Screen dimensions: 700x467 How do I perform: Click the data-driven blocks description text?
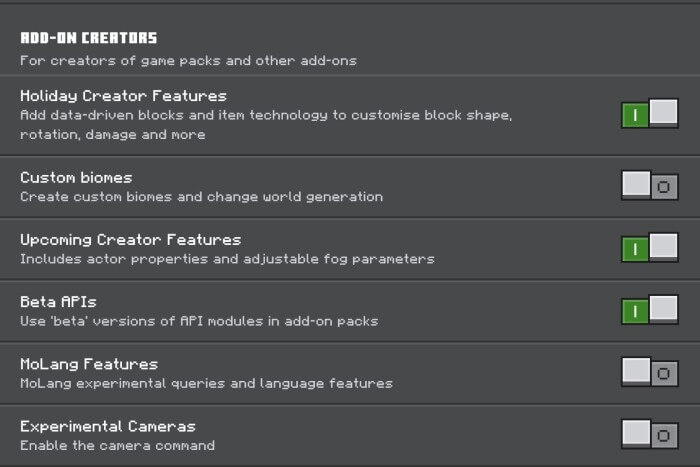[x=266, y=125]
